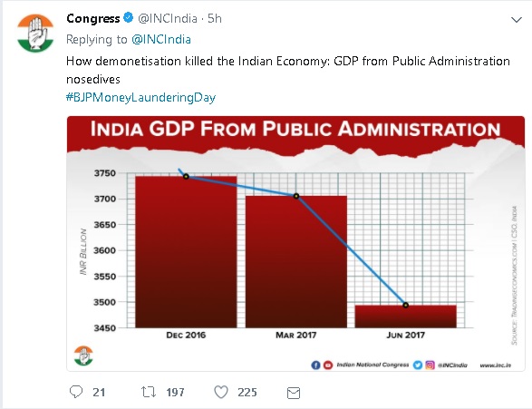Expand the tweet options chevron

[516, 20]
